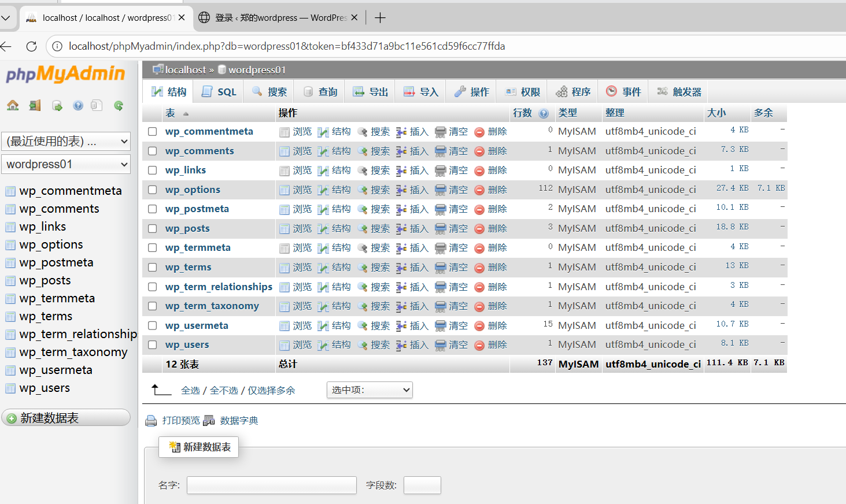Click browse icon for wp_commentmeta row
Image resolution: width=846 pixels, height=504 pixels.
point(285,132)
